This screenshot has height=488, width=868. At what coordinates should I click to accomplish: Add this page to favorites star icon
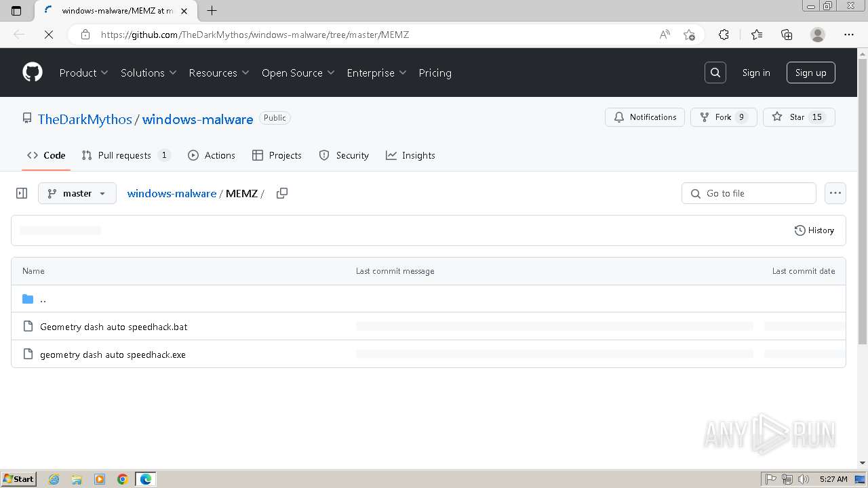point(690,35)
